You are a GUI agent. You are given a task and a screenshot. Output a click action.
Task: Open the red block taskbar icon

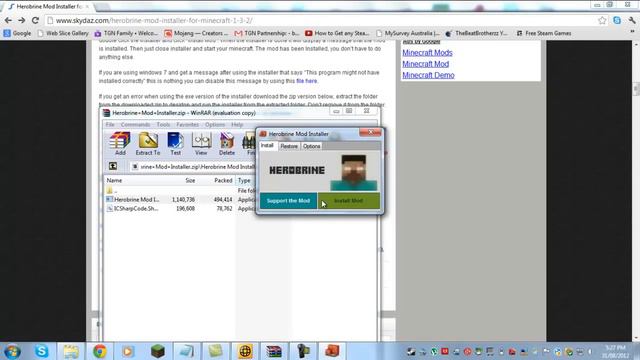point(332,351)
